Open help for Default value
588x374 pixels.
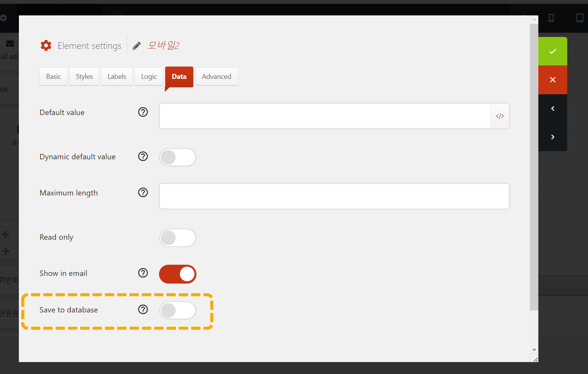pos(143,112)
